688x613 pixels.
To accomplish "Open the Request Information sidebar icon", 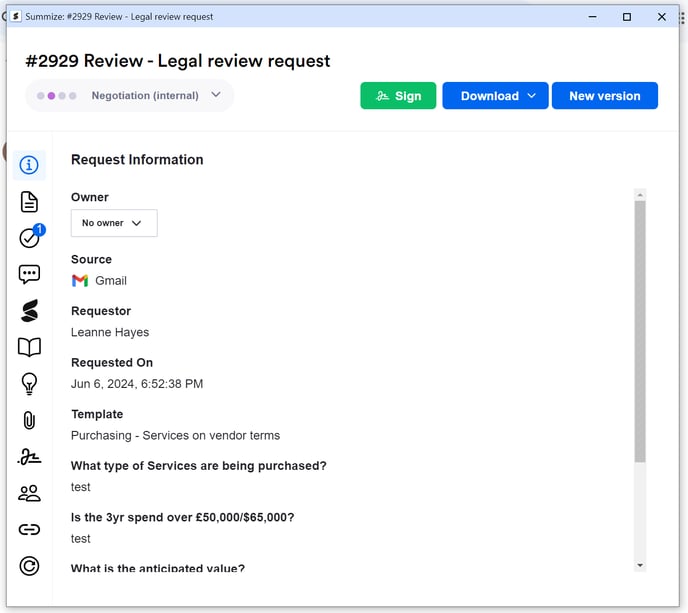I will (29, 165).
